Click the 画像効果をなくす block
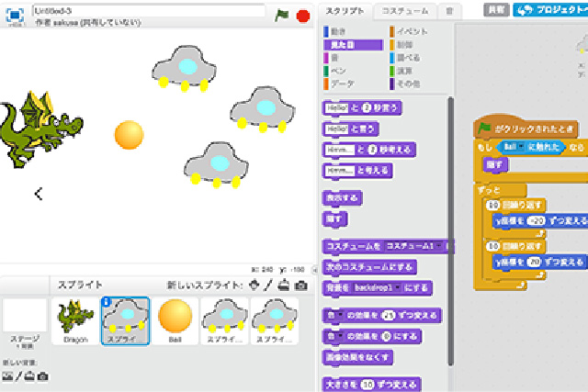Viewport: 588px width, 392px height. pyautogui.click(x=357, y=357)
